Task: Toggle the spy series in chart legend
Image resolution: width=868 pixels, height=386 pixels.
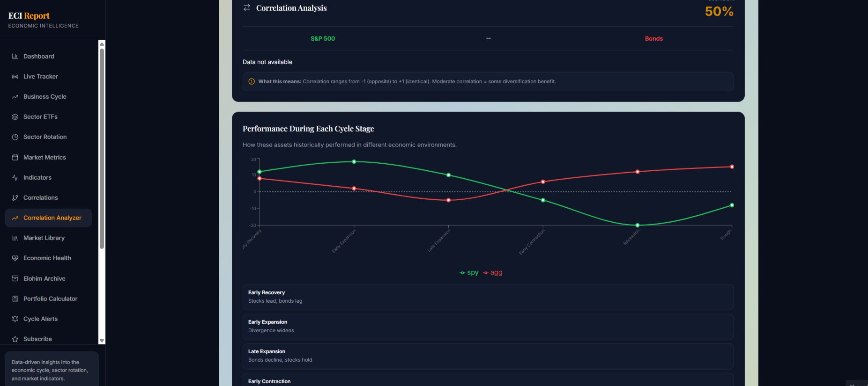Action: (x=469, y=272)
